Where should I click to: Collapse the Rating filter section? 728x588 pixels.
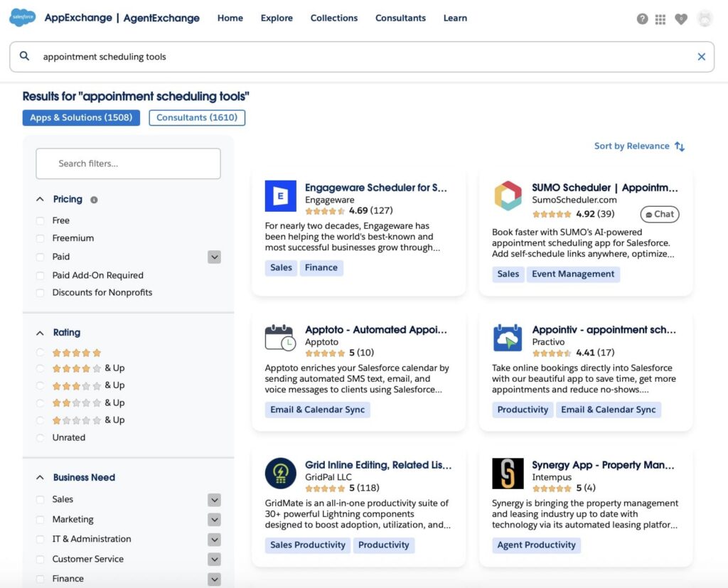tap(39, 332)
